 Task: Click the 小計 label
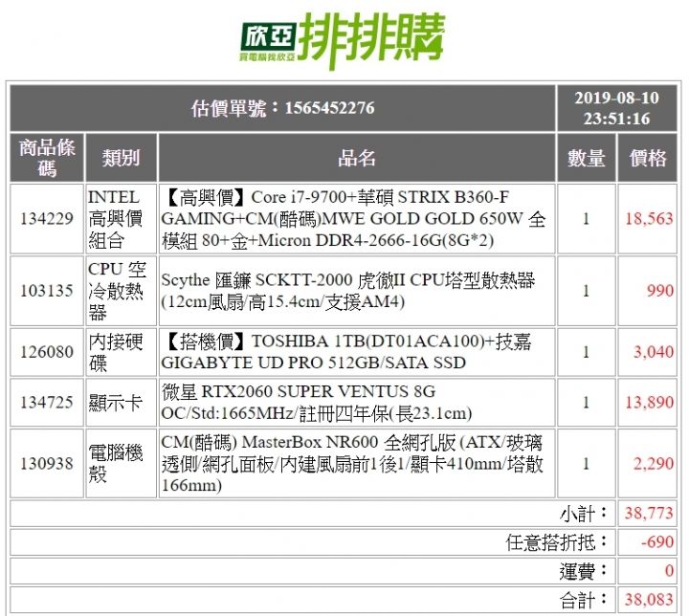coord(584,514)
